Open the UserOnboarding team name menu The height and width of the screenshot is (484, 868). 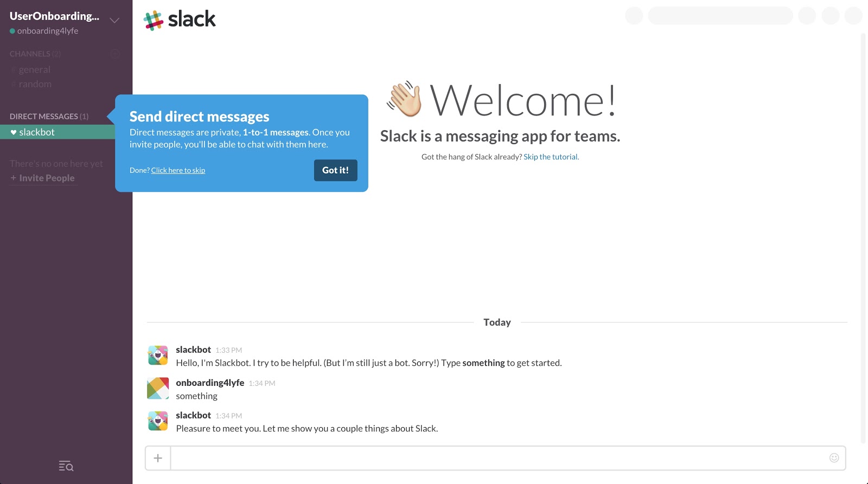point(54,16)
